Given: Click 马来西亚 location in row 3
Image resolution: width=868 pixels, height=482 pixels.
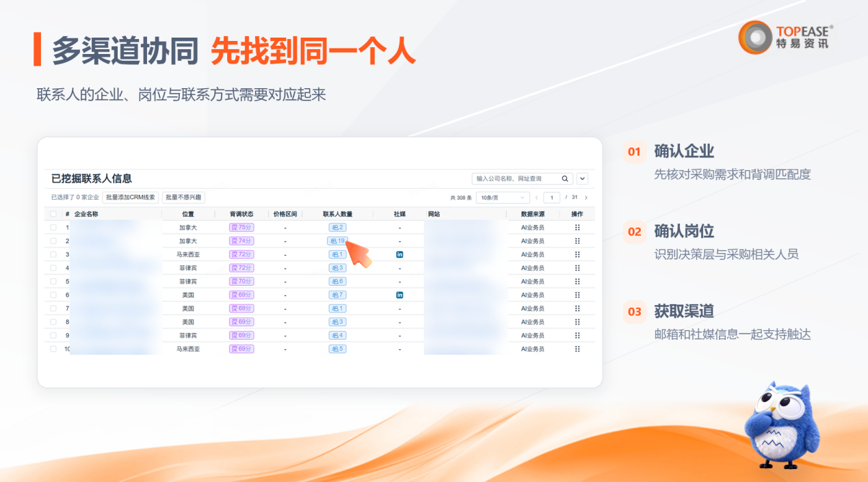Looking at the screenshot, I should coord(188,254).
